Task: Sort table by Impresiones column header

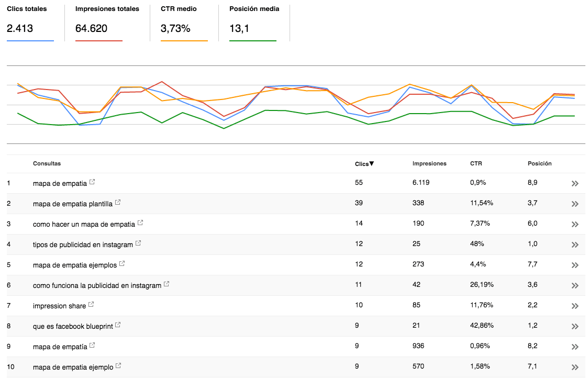Action: 429,163
